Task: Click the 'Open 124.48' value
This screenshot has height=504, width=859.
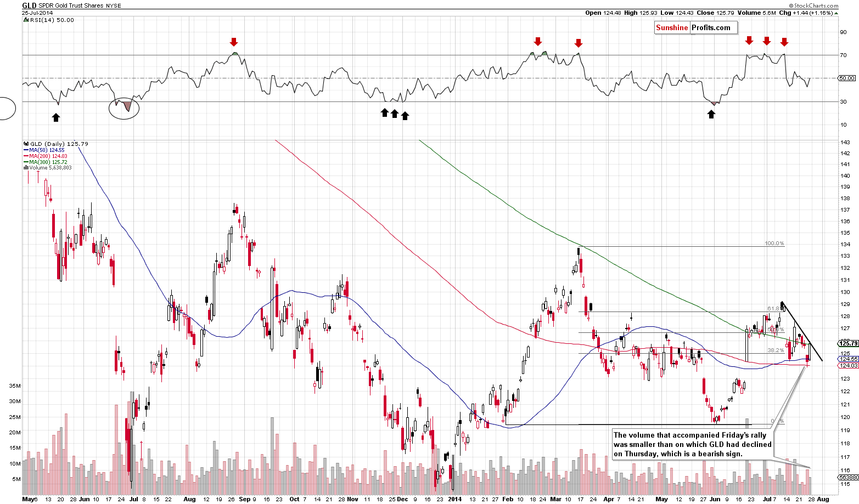Action: point(603,13)
